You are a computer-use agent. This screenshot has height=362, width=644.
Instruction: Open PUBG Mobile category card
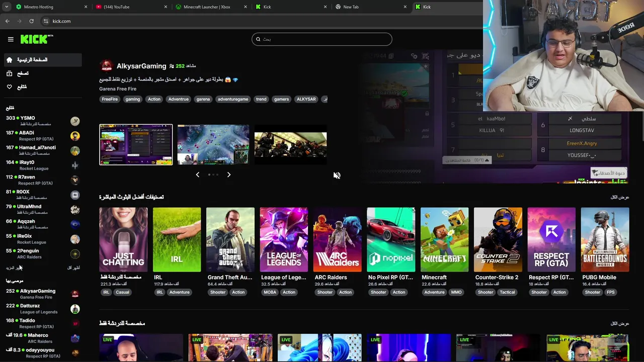[x=605, y=240]
